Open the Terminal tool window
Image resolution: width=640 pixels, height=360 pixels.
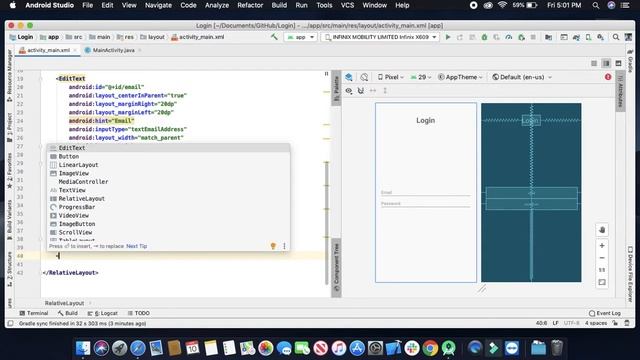[x=34, y=313]
